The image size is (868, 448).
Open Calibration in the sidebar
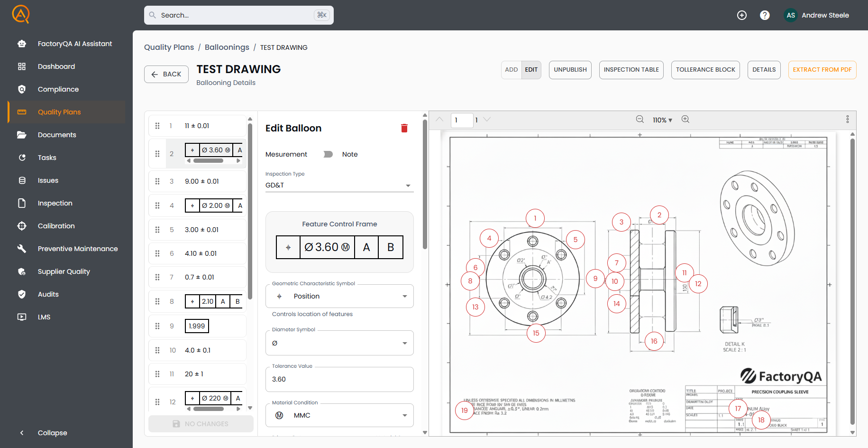tap(56, 226)
